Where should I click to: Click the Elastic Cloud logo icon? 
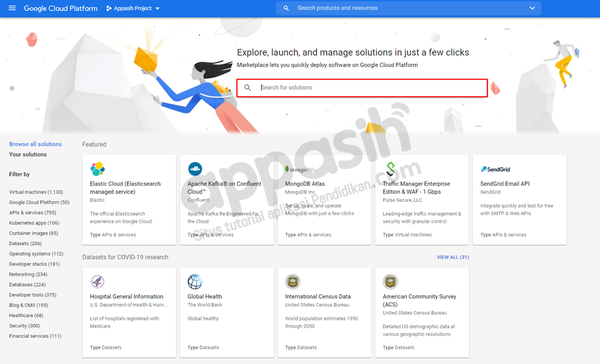(x=98, y=169)
